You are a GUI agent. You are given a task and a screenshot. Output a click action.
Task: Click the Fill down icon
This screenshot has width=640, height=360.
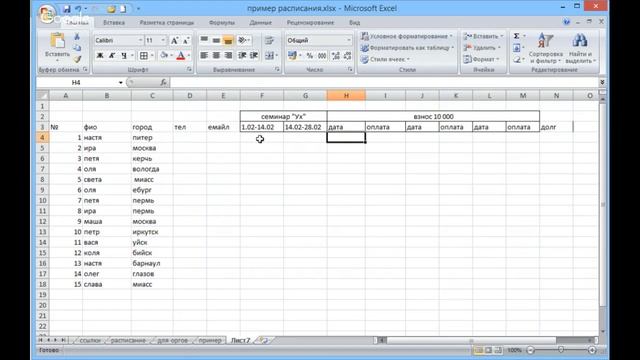(517, 48)
